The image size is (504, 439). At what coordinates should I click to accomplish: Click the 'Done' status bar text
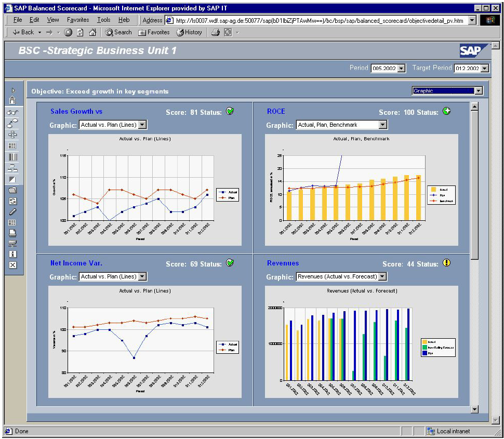click(x=21, y=431)
